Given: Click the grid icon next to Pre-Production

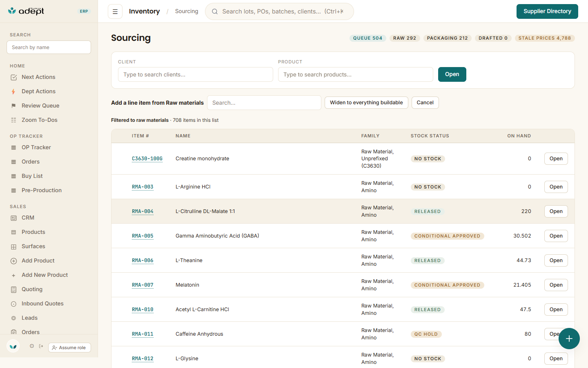Looking at the screenshot, I should pyautogui.click(x=13, y=191).
